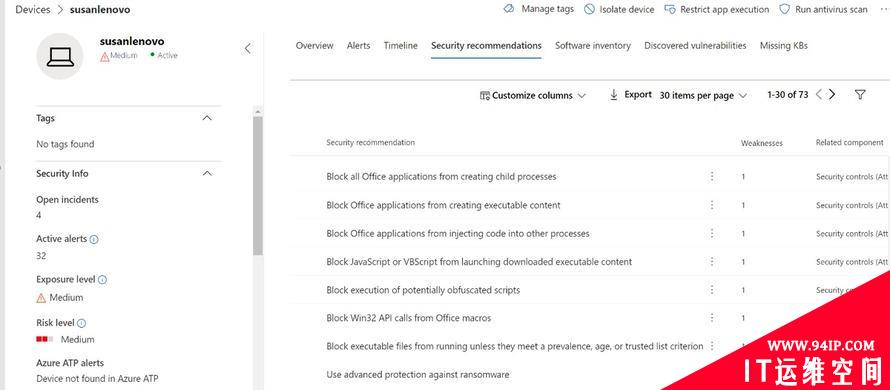The height and width of the screenshot is (390, 890).
Task: Open 'Block Office applications from injecting code' recommendation
Action: pos(457,233)
